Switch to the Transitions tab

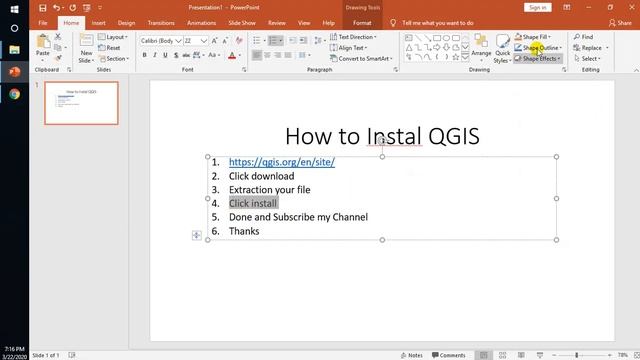point(161,23)
